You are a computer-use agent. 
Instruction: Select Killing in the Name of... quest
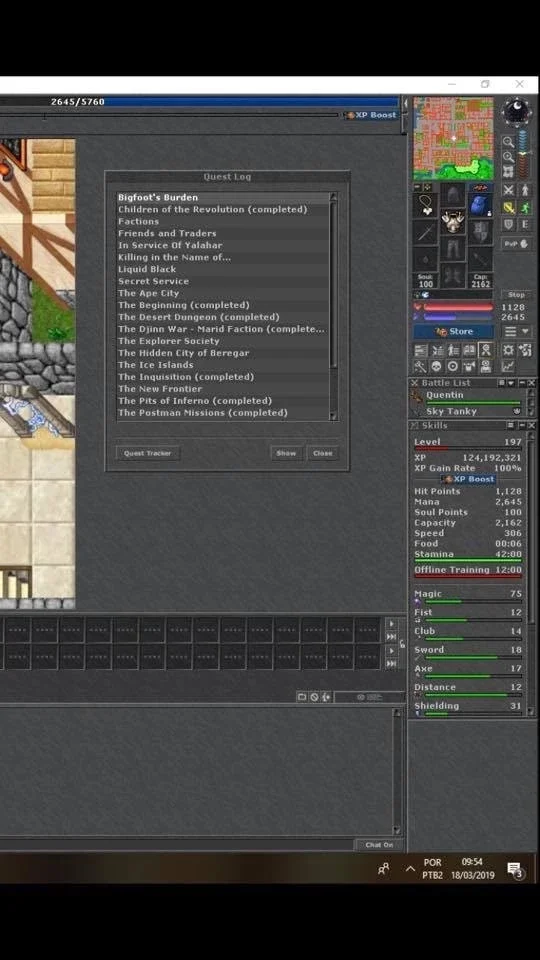pos(223,257)
